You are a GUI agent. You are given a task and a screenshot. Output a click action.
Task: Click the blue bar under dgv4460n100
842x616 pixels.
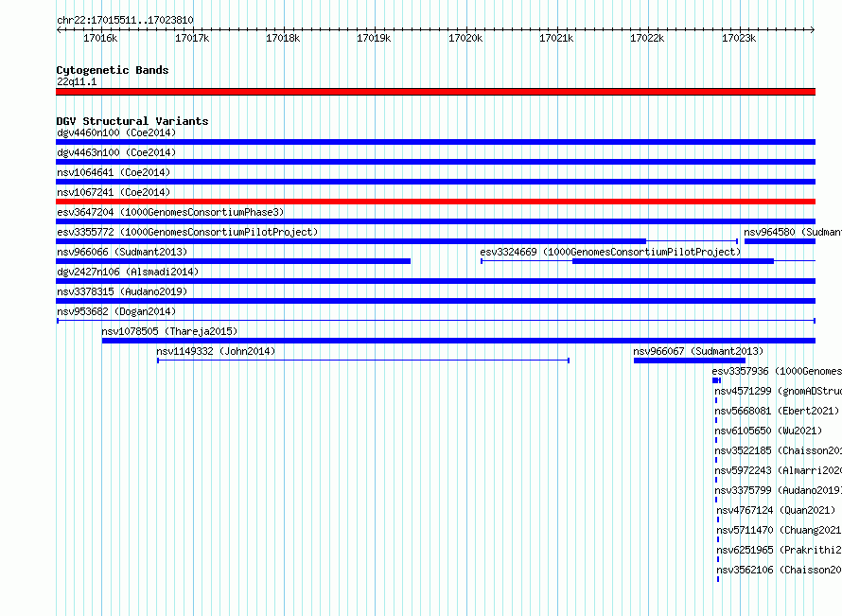pos(435,142)
